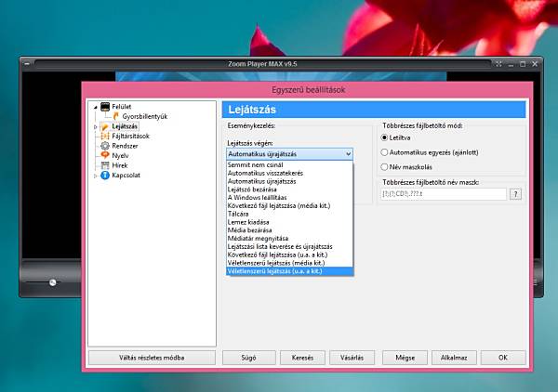The width and height of the screenshot is (558, 392).
Task: Click the Keresés button
Action: click(x=302, y=358)
